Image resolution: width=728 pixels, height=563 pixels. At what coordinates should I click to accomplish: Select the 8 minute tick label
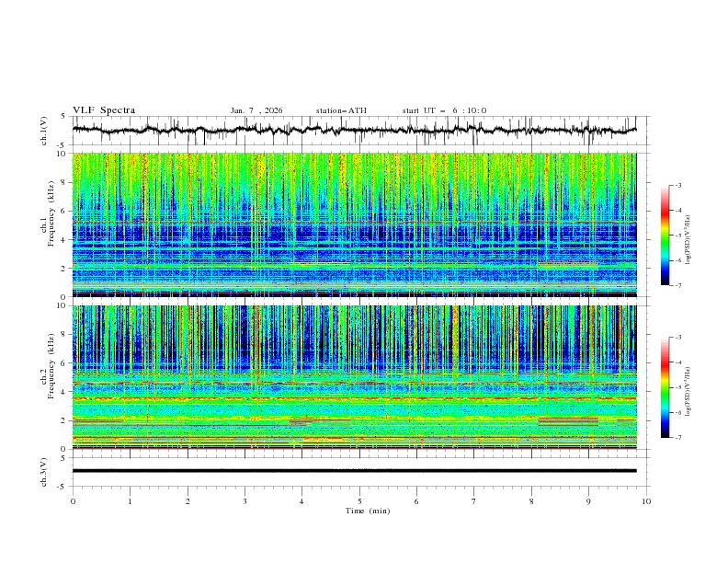[x=531, y=501]
